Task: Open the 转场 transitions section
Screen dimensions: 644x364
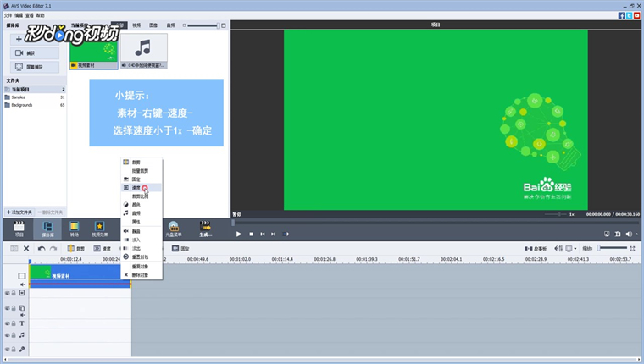Action: tap(75, 229)
